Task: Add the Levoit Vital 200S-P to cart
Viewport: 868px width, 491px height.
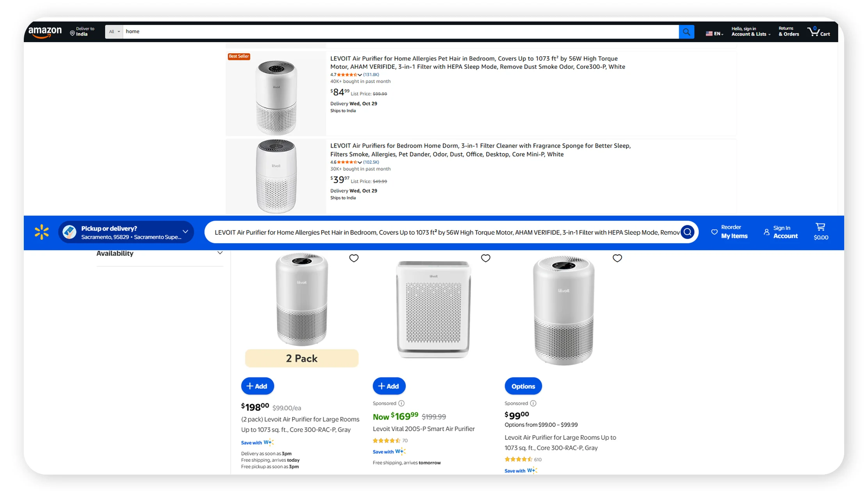Action: [389, 386]
